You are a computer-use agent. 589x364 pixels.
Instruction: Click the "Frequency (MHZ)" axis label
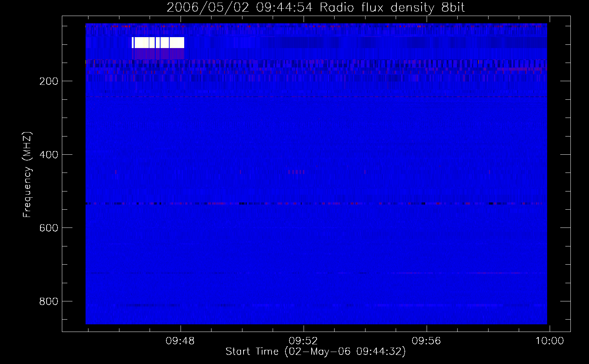[x=27, y=175]
